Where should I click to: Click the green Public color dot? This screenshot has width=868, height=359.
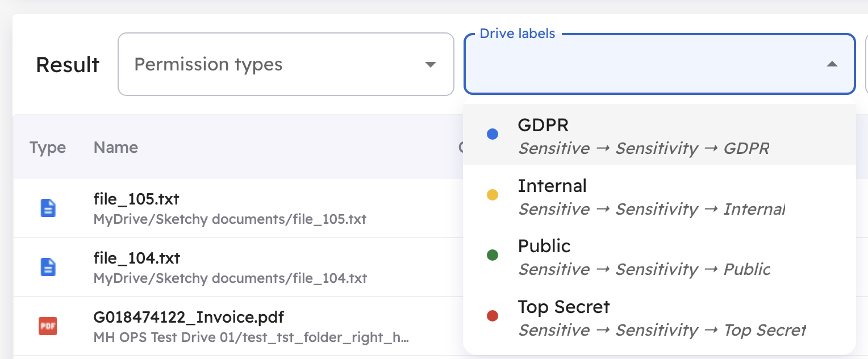493,255
